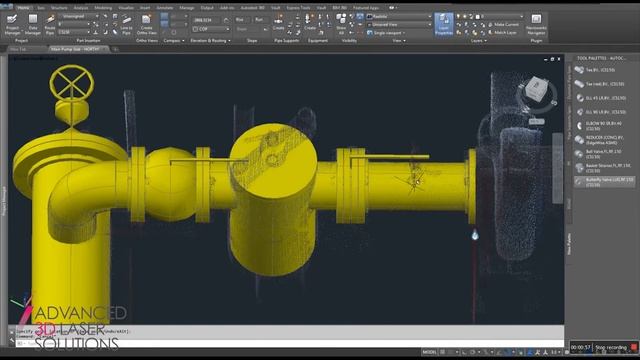Switch to the Home ribbon tab
Image resolution: width=640 pixels, height=360 pixels.
click(23, 8)
